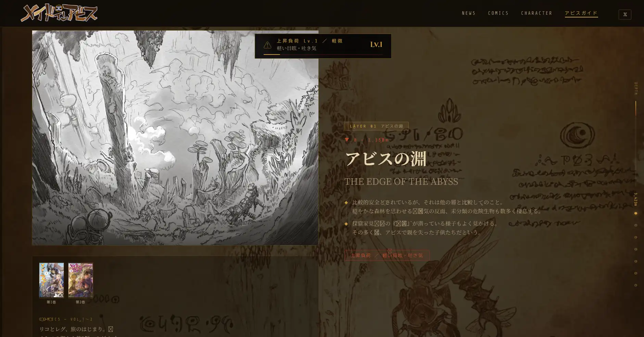Click the Lv.1 level badge
Image resolution: width=644 pixels, height=337 pixels.
(376, 45)
